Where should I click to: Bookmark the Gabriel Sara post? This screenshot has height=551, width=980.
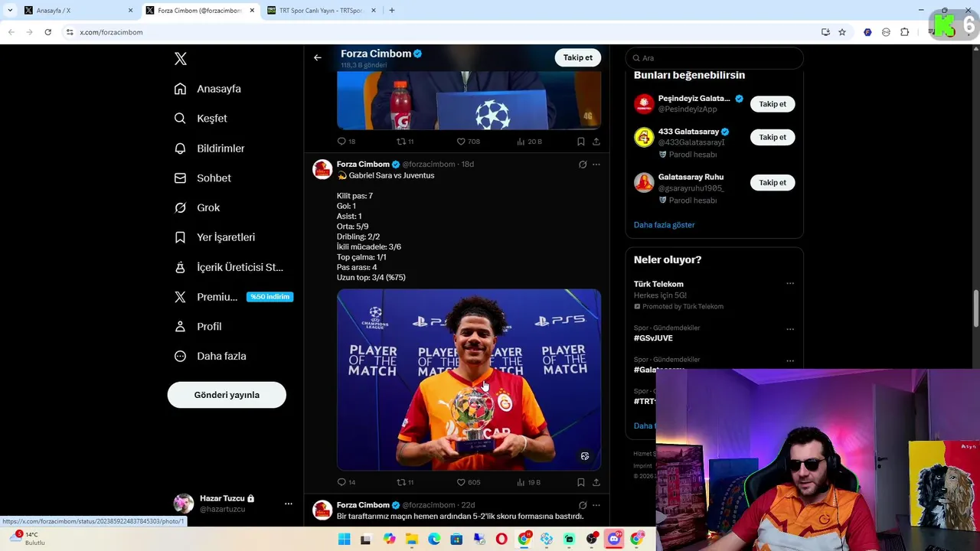(x=581, y=482)
